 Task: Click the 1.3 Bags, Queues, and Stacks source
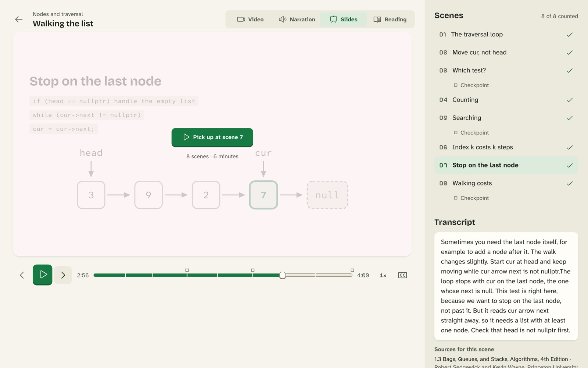pyautogui.click(x=501, y=359)
